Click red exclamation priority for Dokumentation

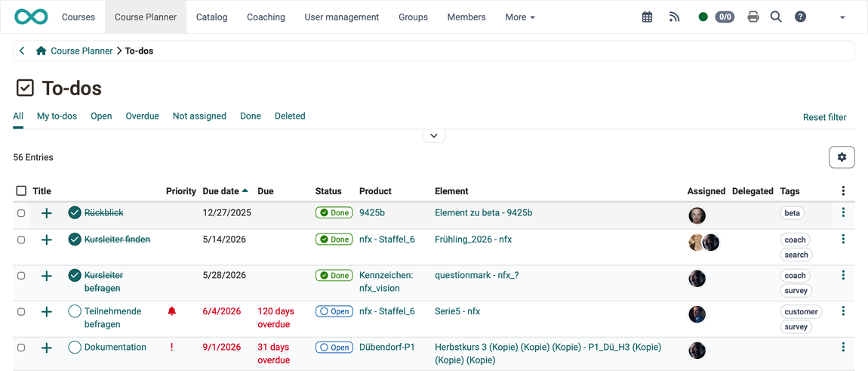(x=171, y=347)
